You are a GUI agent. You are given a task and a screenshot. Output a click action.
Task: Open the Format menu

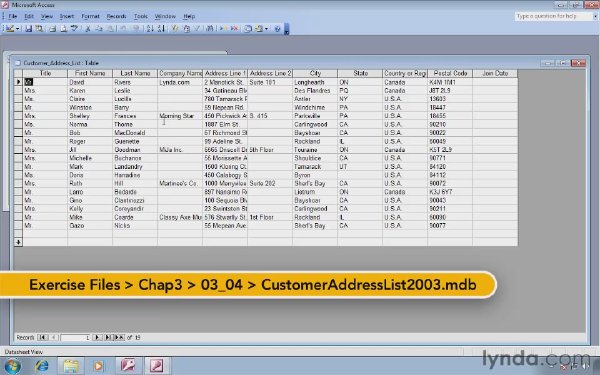click(x=90, y=16)
